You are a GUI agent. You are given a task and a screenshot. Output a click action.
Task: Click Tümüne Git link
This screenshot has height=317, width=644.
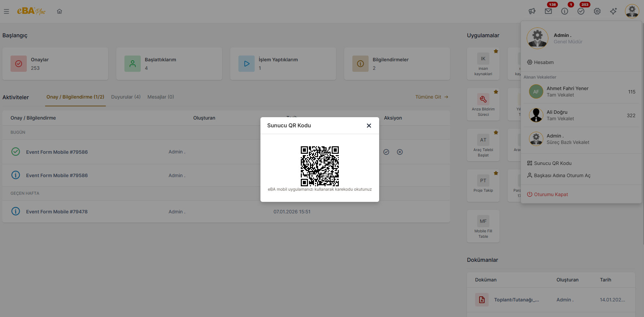click(432, 97)
